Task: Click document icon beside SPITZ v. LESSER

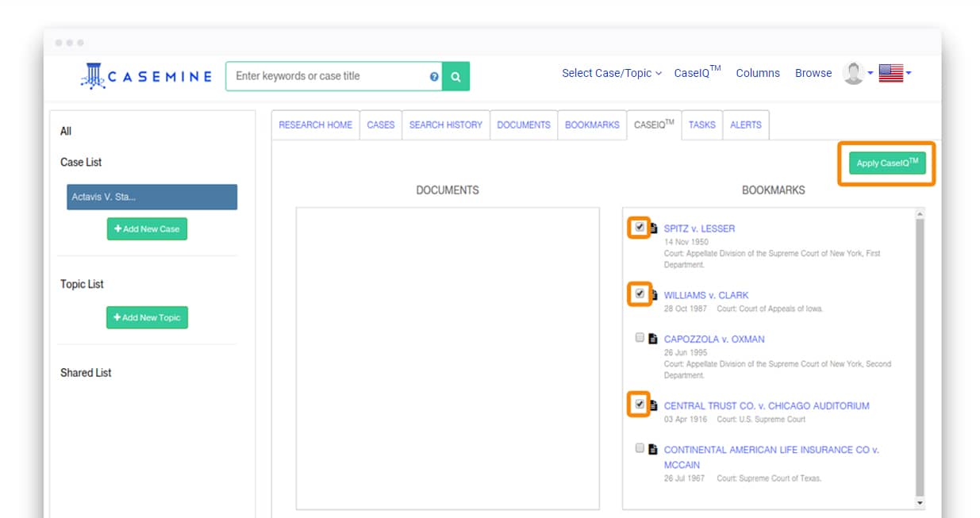Action: pos(654,228)
